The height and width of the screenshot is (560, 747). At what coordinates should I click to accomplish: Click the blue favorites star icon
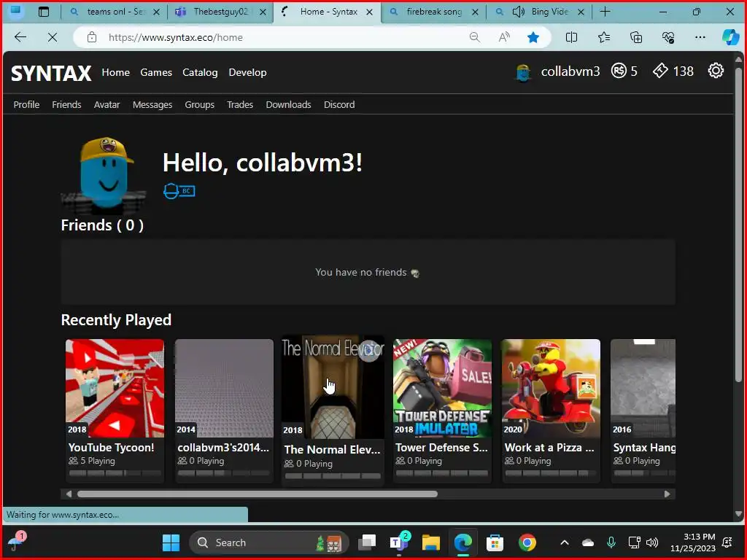point(533,37)
